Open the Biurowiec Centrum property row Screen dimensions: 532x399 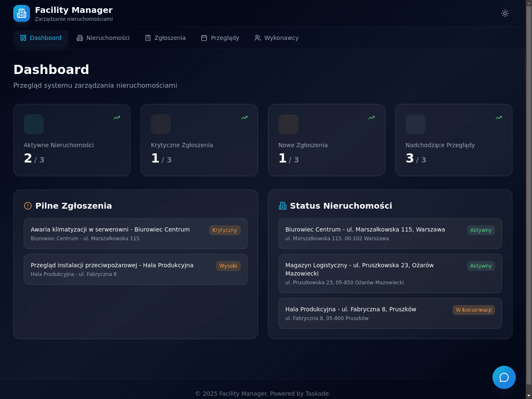390,234
